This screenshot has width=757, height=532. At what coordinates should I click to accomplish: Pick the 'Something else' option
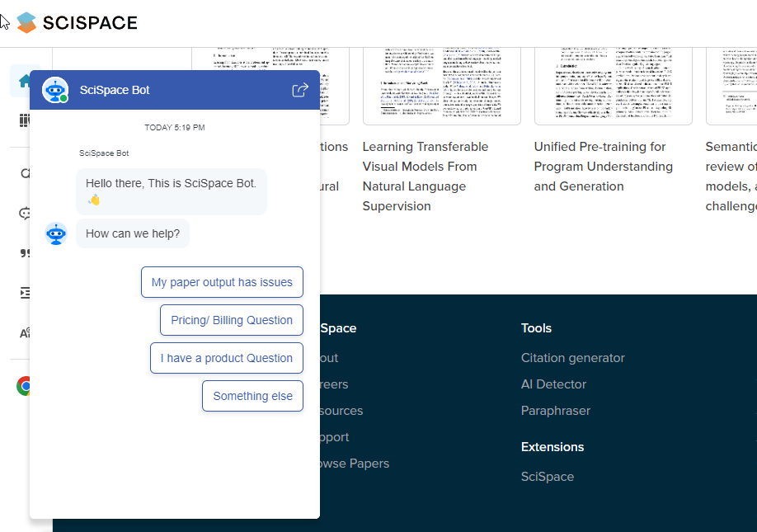click(x=252, y=396)
